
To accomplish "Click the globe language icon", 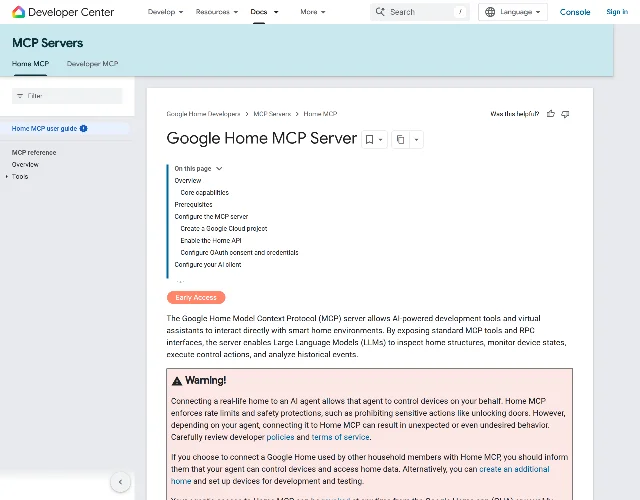I will [x=490, y=12].
